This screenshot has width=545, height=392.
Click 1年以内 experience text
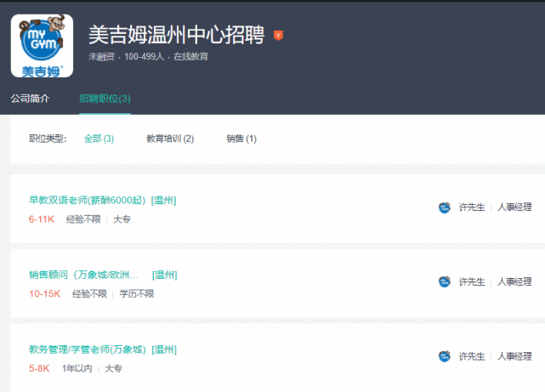coord(77,368)
